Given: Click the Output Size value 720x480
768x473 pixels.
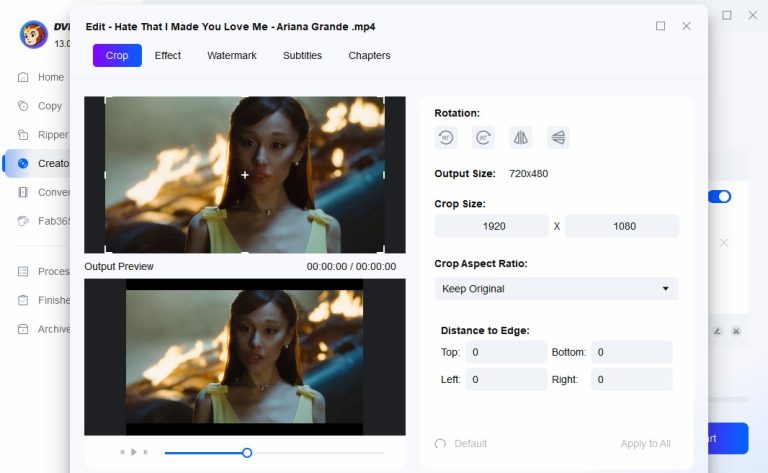Looking at the screenshot, I should coord(528,174).
